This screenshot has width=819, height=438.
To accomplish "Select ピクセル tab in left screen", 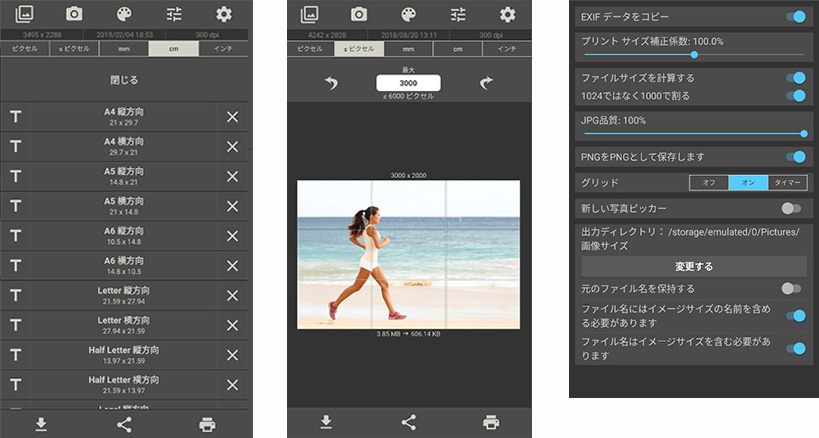I will pos(25,49).
